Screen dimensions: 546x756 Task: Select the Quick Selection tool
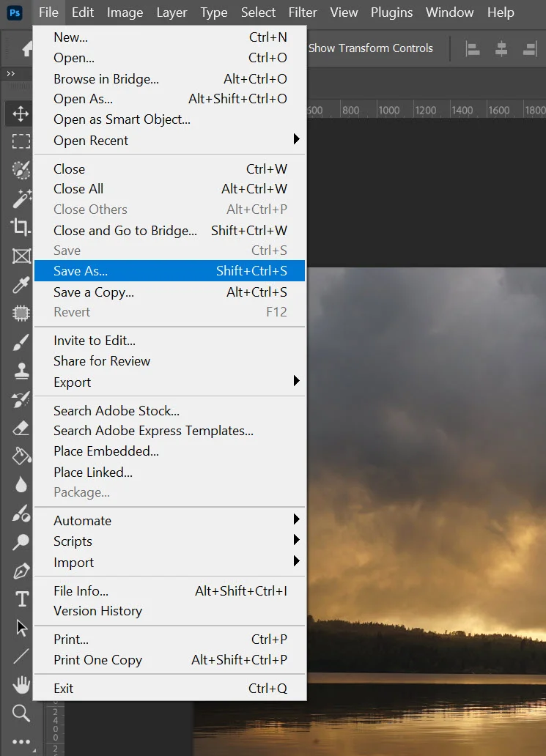coord(21,170)
